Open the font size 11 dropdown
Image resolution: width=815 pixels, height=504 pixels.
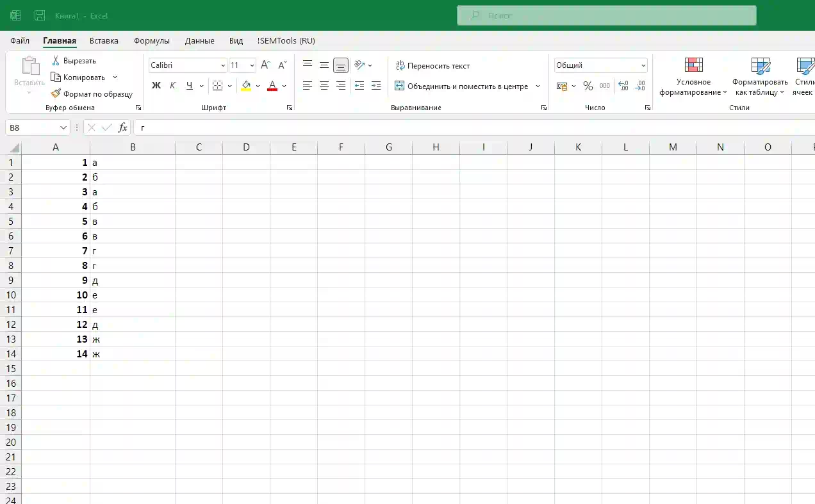252,65
